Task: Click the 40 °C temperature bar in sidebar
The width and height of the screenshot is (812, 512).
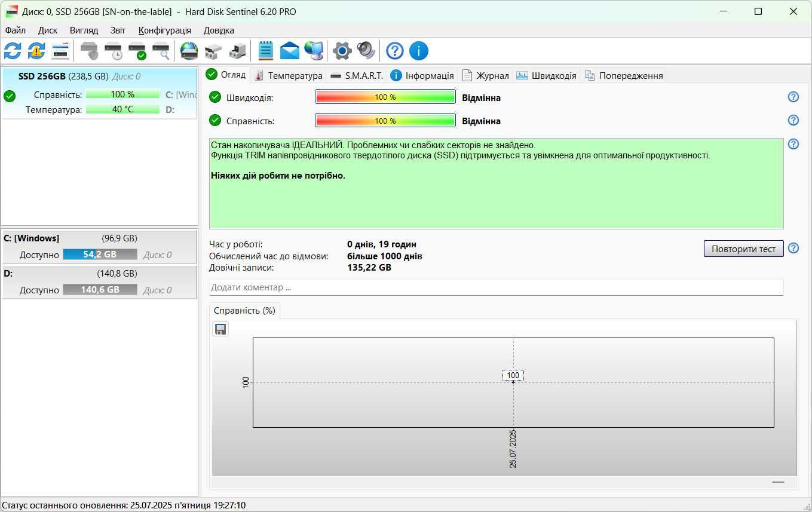Action: pos(122,109)
